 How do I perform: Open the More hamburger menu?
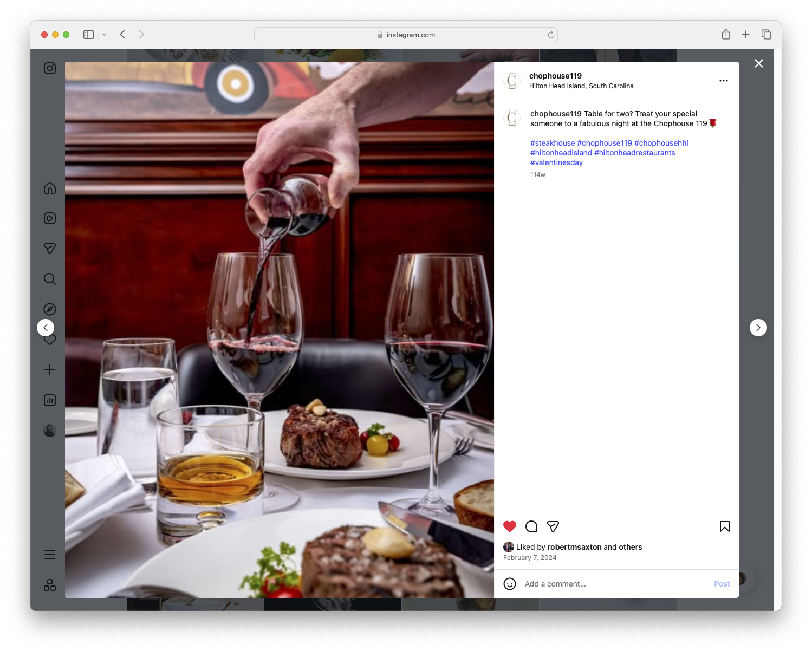pyautogui.click(x=49, y=555)
